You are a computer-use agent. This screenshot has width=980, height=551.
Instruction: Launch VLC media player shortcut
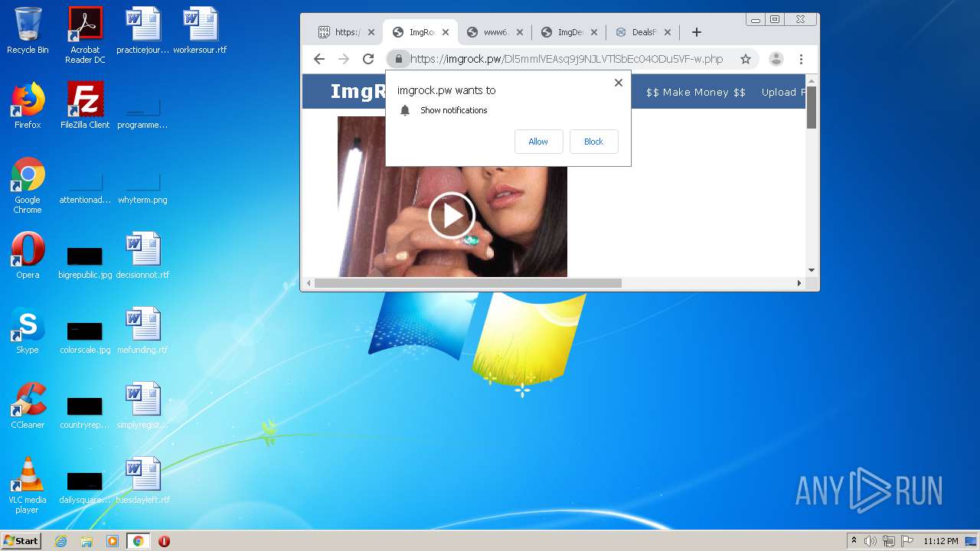[x=28, y=485]
